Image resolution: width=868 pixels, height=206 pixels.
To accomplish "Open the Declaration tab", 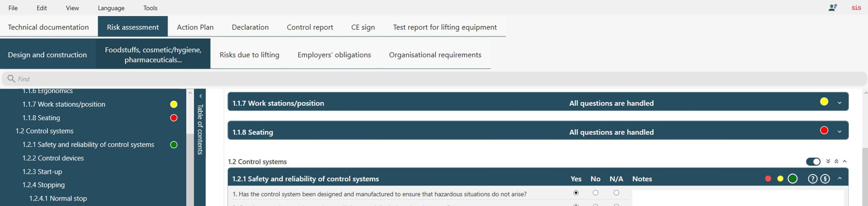I will pyautogui.click(x=250, y=27).
